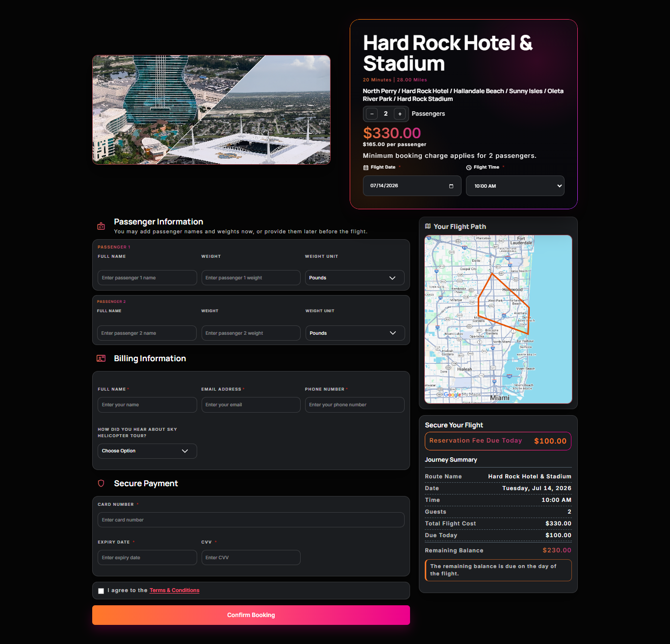The image size is (670, 644).
Task: Click the Time value '10:00 AM' in summary
Action: [x=556, y=500]
